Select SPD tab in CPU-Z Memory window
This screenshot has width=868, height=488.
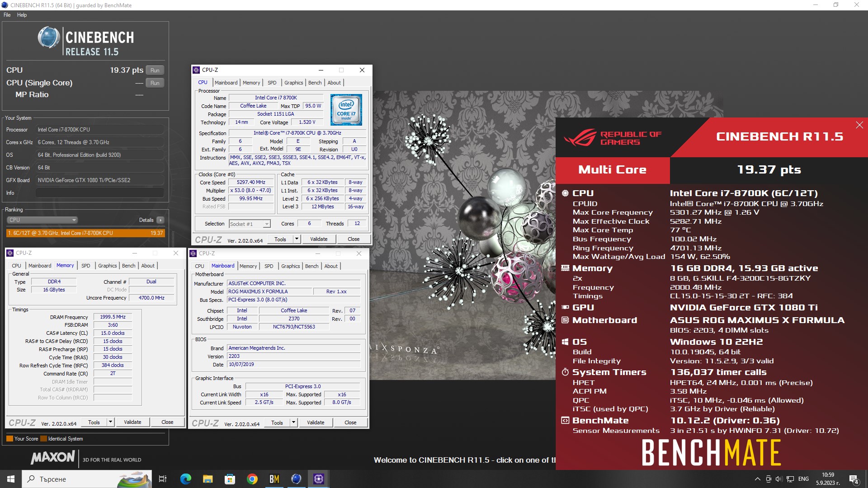(86, 266)
